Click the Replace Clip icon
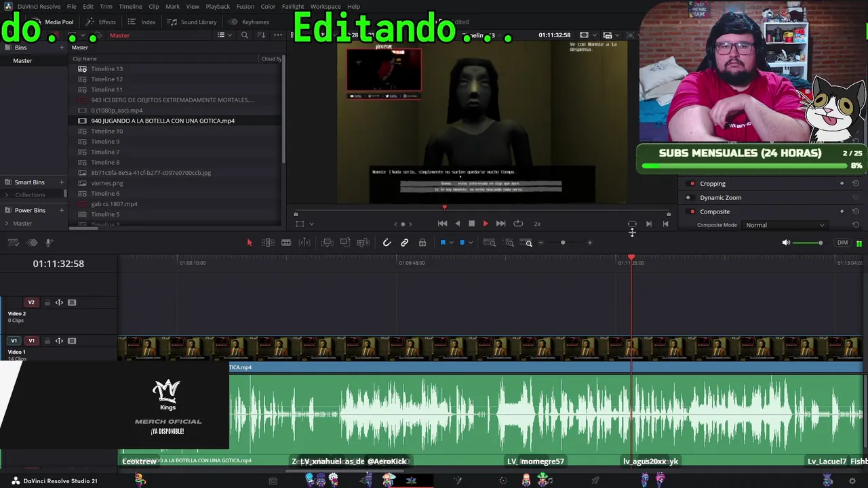868x488 pixels. pos(363,243)
